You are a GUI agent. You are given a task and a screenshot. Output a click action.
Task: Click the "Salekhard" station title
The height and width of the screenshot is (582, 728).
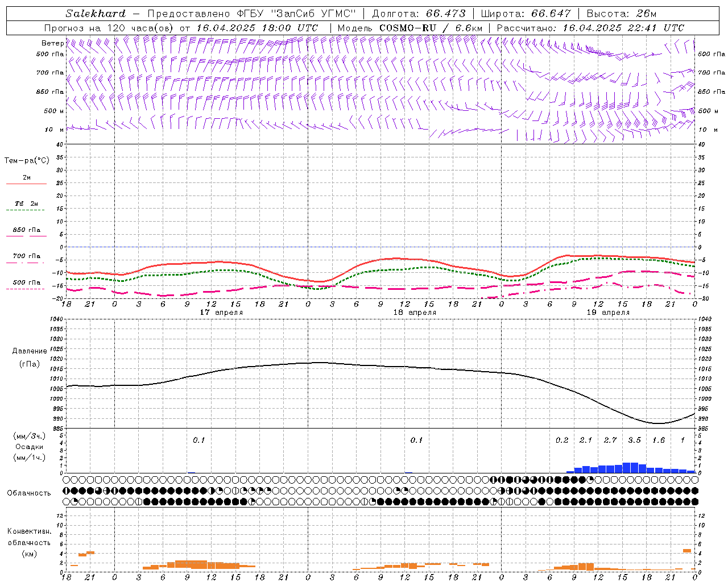pyautogui.click(x=96, y=14)
